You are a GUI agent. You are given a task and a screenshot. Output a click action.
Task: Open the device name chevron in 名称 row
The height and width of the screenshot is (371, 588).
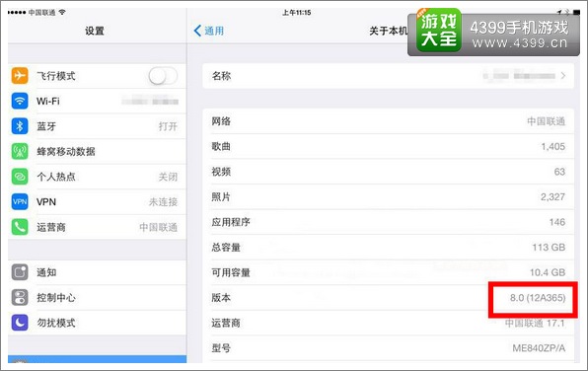(563, 76)
